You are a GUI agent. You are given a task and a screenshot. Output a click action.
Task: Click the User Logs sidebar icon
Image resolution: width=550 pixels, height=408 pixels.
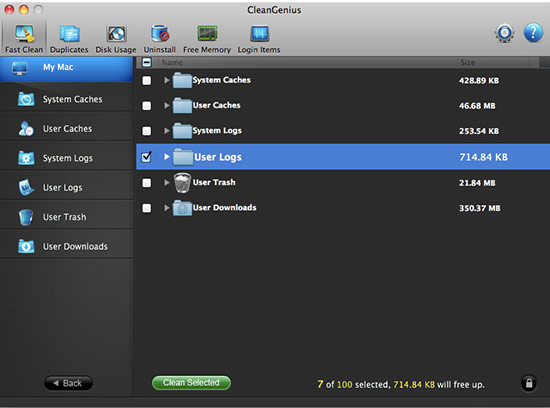(x=26, y=187)
